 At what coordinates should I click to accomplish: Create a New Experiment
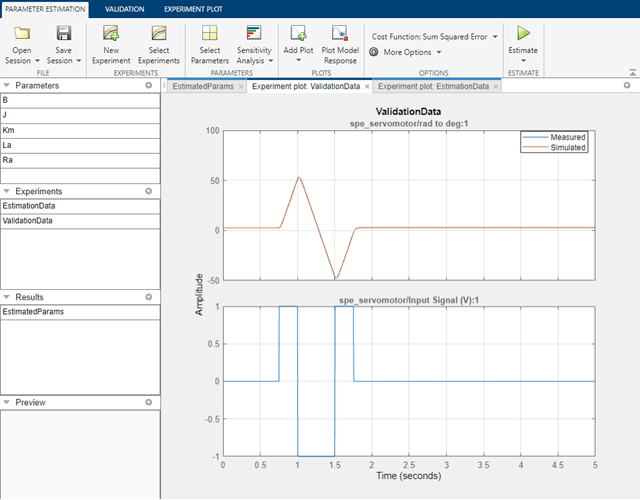point(111,45)
